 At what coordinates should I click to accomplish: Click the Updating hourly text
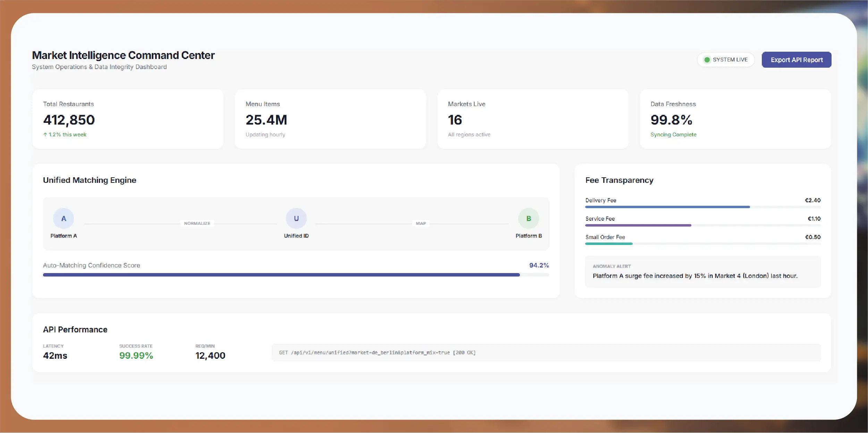coord(265,135)
